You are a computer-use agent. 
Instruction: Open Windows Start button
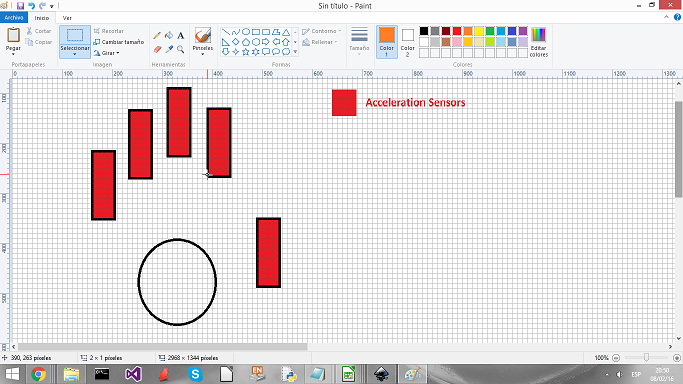[x=12, y=374]
